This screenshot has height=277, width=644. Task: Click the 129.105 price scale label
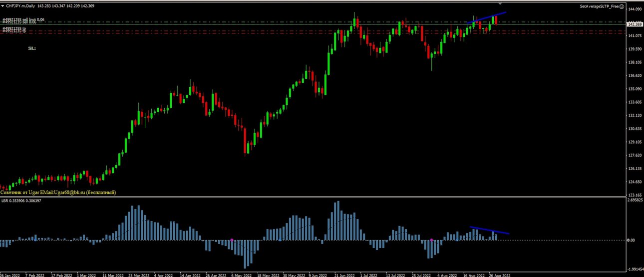[x=635, y=142]
